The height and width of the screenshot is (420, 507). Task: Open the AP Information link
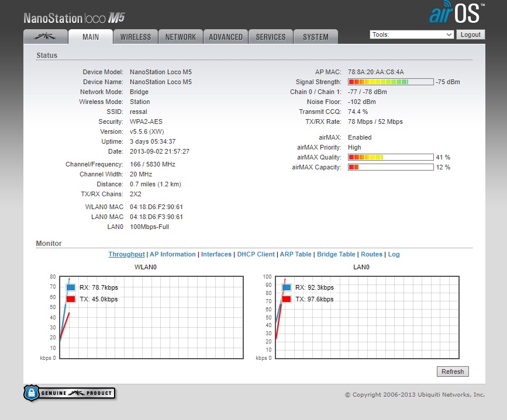click(x=173, y=254)
